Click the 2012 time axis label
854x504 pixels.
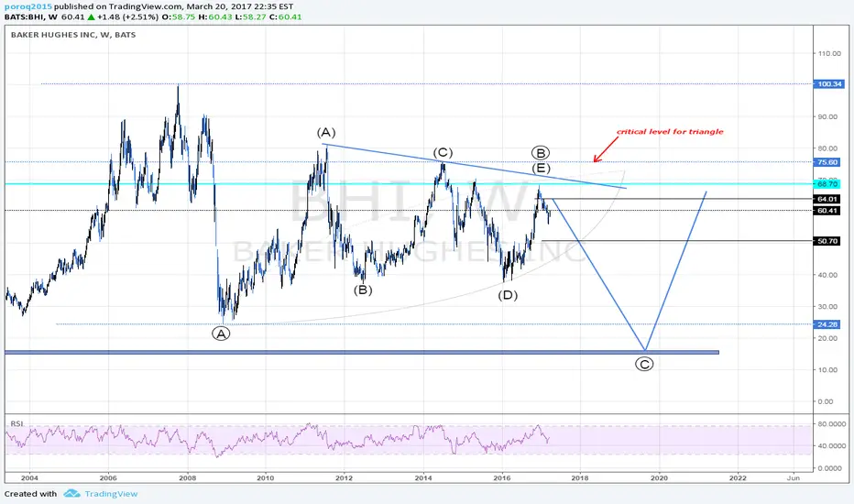pos(345,477)
